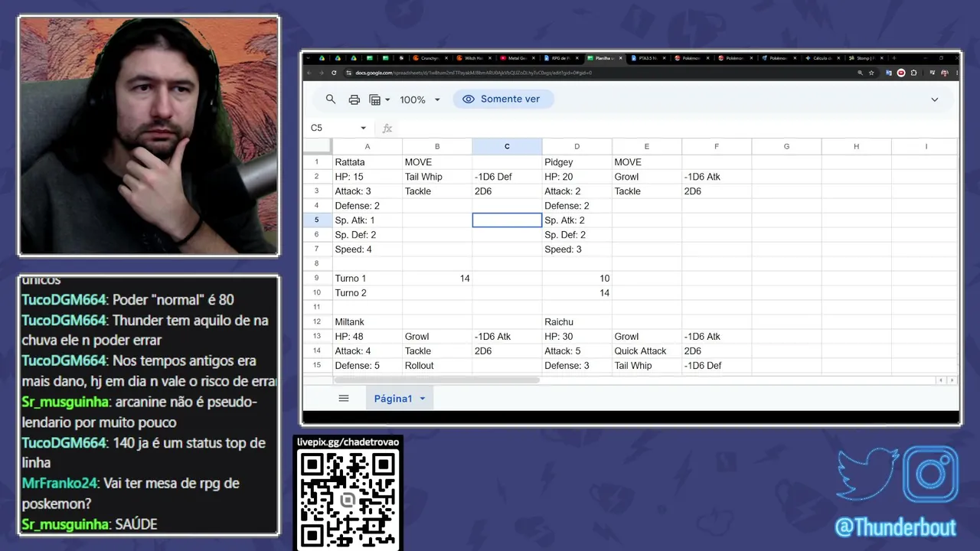
Task: Open the filter views menu icon
Action: coord(380,99)
